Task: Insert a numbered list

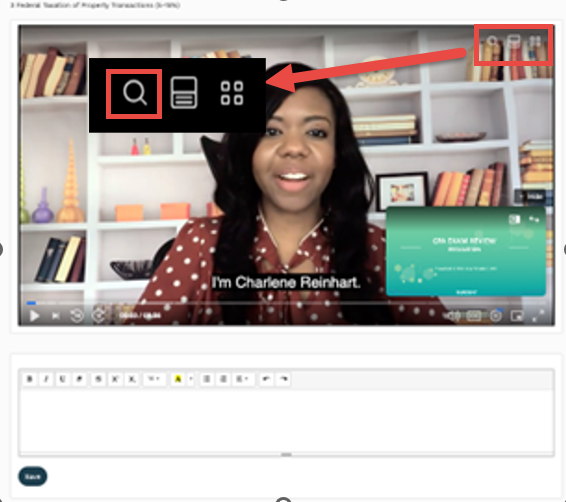Action: pyautogui.click(x=223, y=379)
